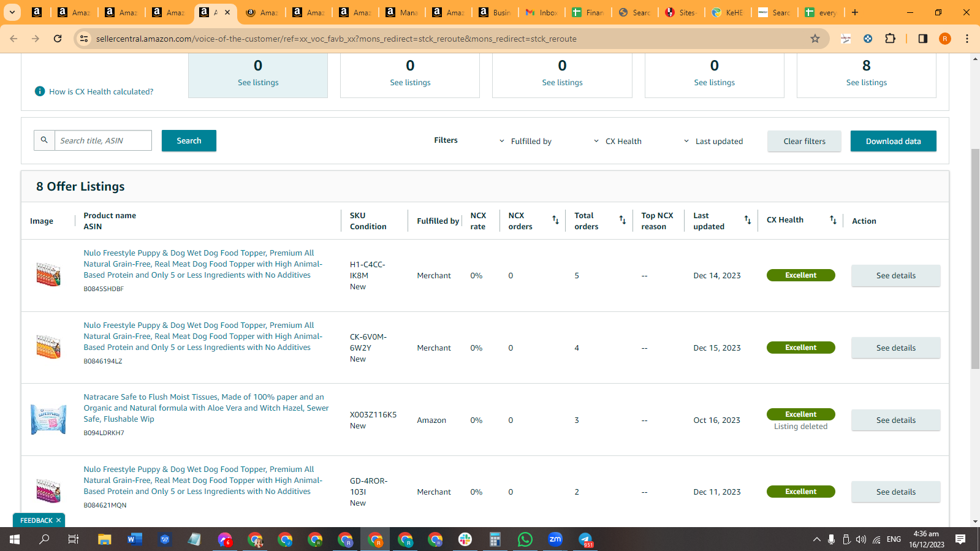Open Slack from the taskbar
980x551 pixels.
click(465, 539)
